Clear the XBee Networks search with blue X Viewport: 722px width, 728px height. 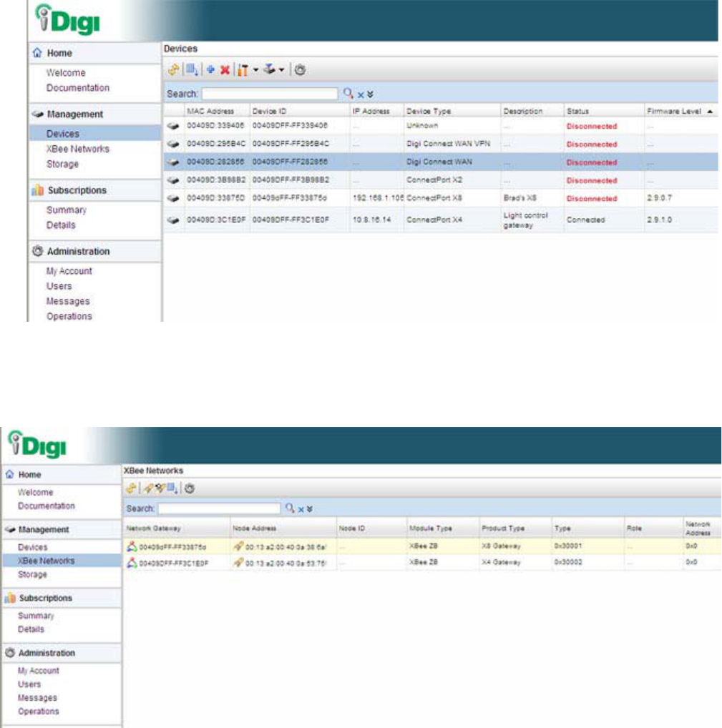[301, 509]
